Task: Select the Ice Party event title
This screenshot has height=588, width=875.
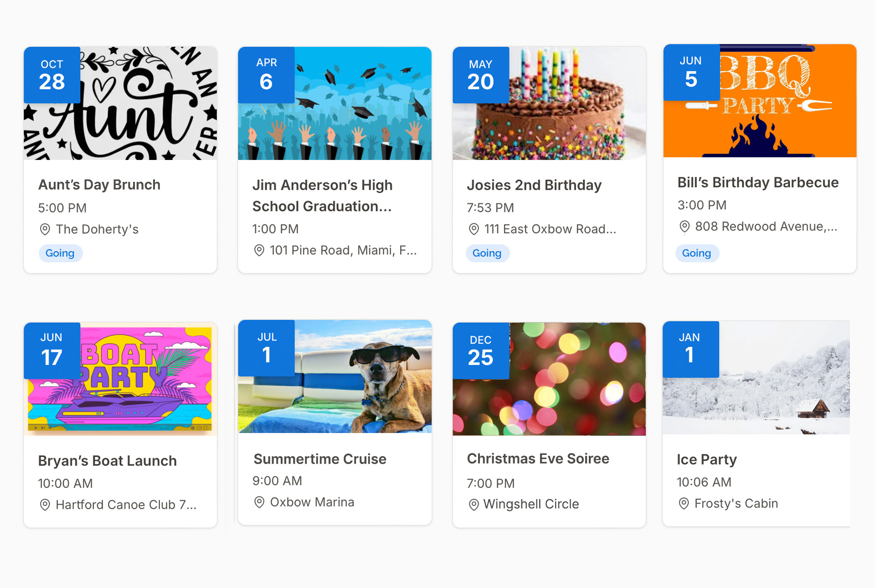Action: [x=706, y=459]
